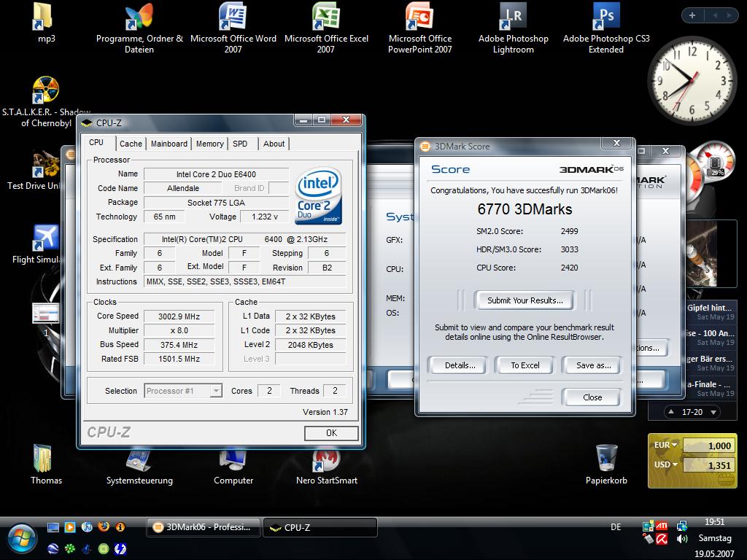The height and width of the screenshot is (560, 747).
Task: Switch to the Mainboard tab in CPU-Z
Action: pyautogui.click(x=169, y=144)
